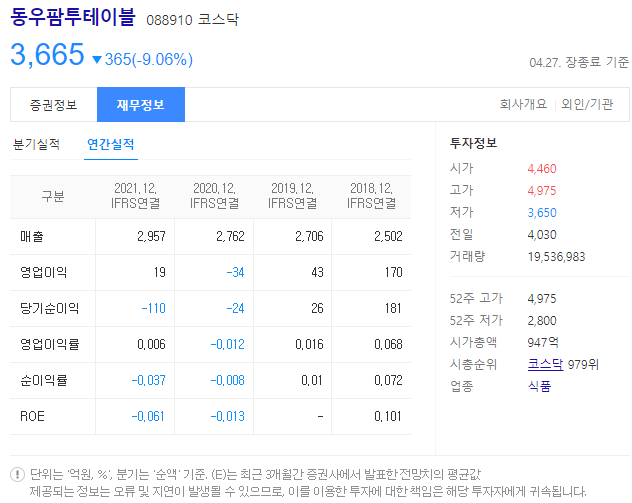Click ROE value 0.101

[x=388, y=416]
